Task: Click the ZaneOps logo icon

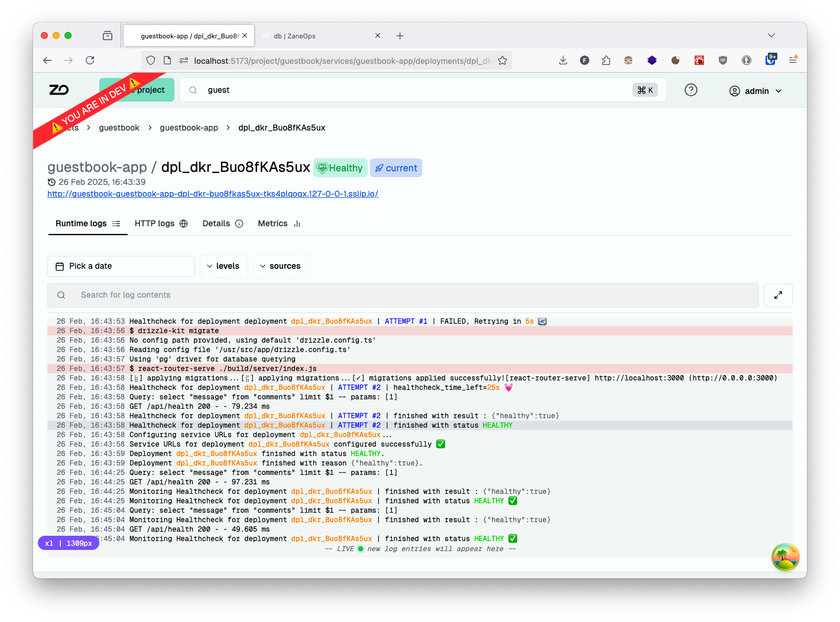Action: click(59, 90)
